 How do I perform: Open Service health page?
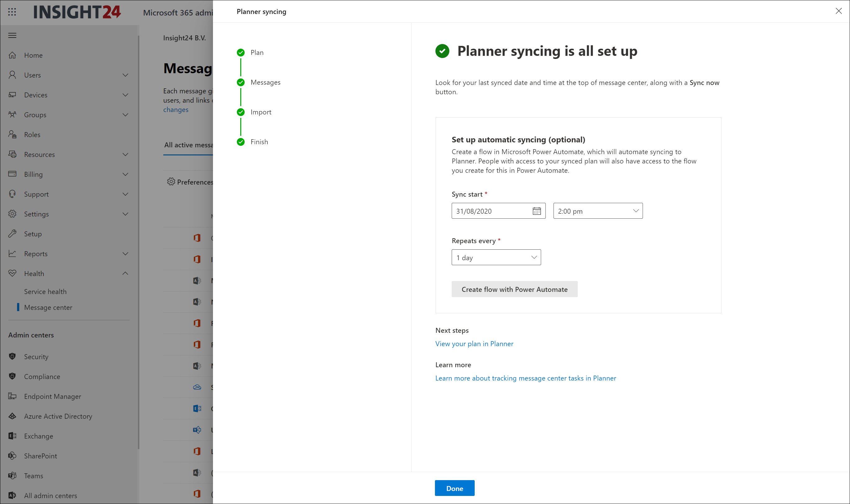(x=45, y=292)
